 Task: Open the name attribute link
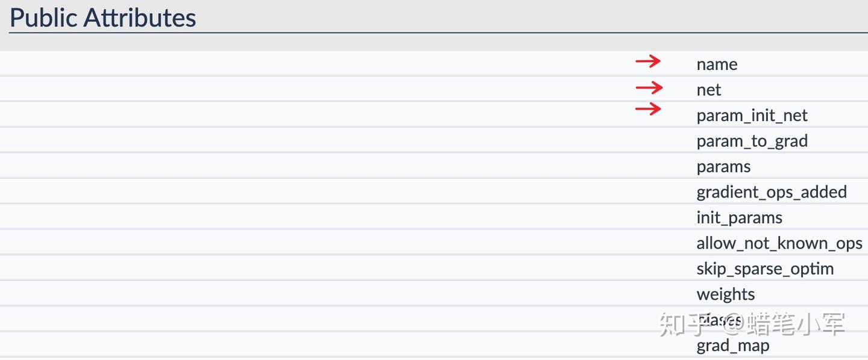(717, 64)
